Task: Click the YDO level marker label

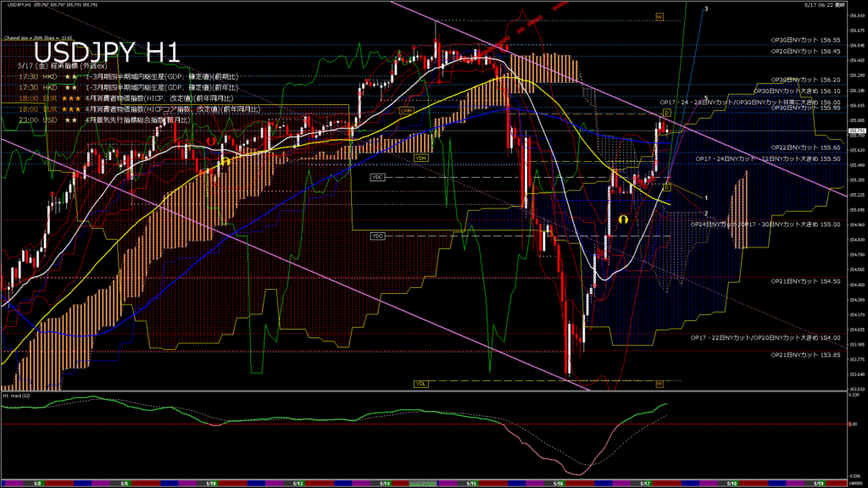Action: (x=378, y=236)
